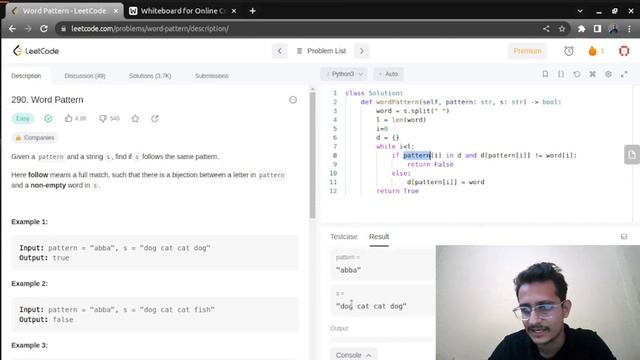Share the Word Pattern problem

(x=155, y=118)
